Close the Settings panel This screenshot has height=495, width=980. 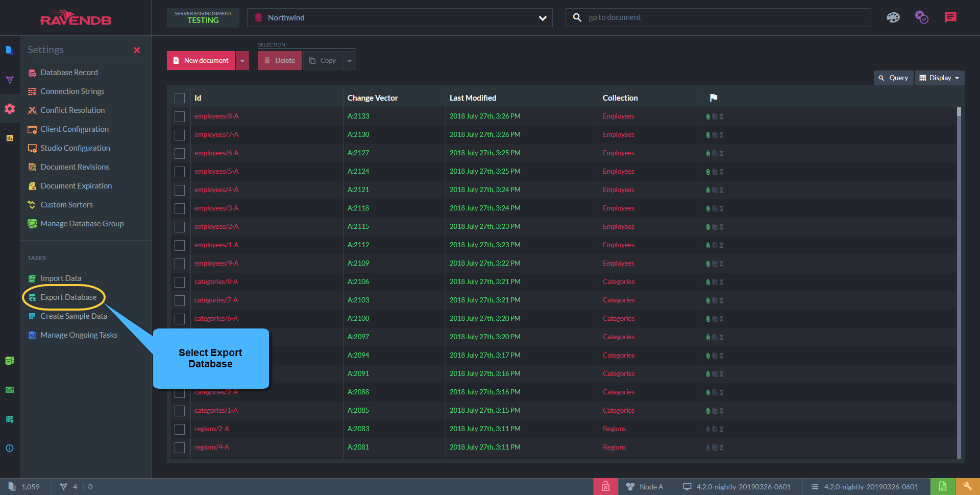tap(137, 50)
